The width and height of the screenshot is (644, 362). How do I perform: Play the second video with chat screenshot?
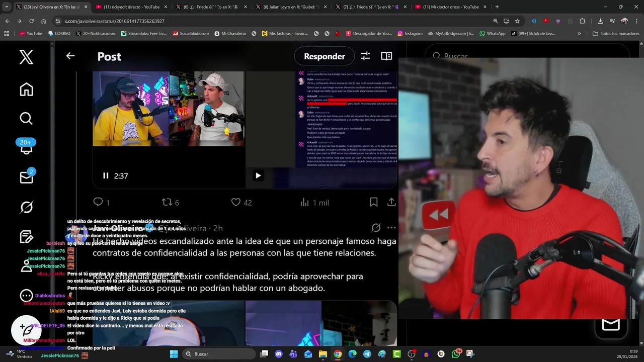pos(258,175)
